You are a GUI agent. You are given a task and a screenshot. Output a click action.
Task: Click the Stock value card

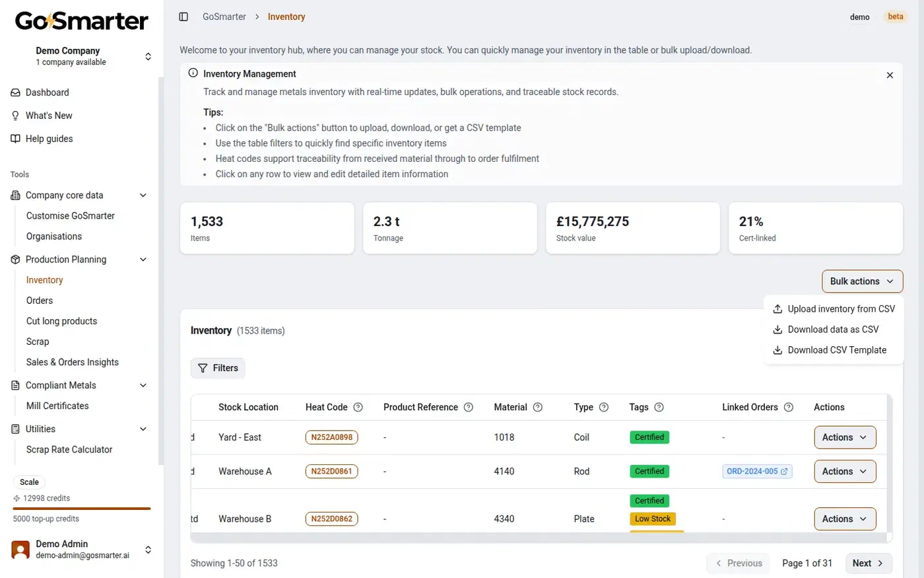632,228
